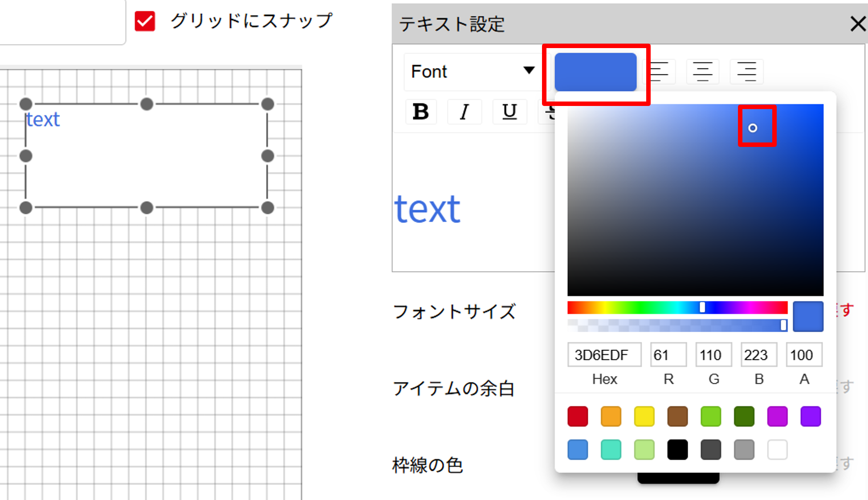This screenshot has width=868, height=500.
Task: Pick the yellow preset swatch
Action: [x=644, y=416]
